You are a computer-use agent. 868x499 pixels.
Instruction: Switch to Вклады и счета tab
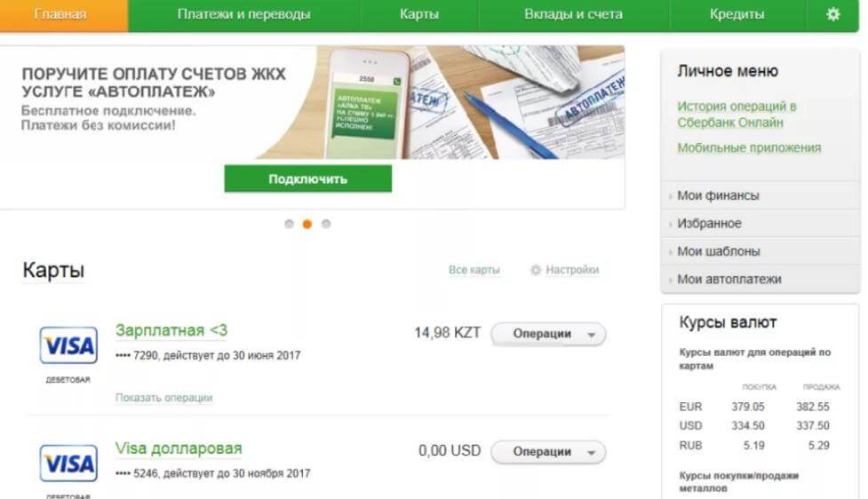(x=574, y=14)
